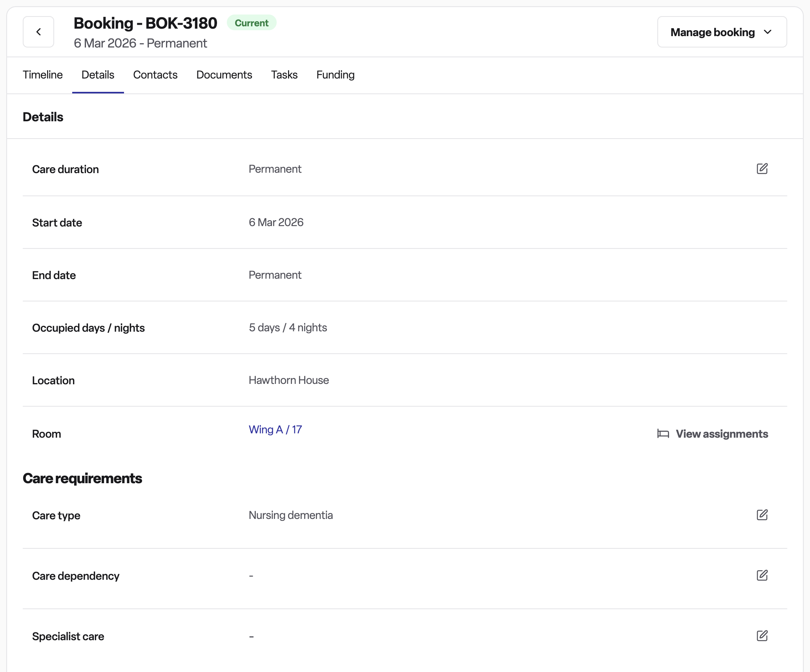Click the Permanent value for Care duration
This screenshot has width=810, height=672.
coord(275,169)
